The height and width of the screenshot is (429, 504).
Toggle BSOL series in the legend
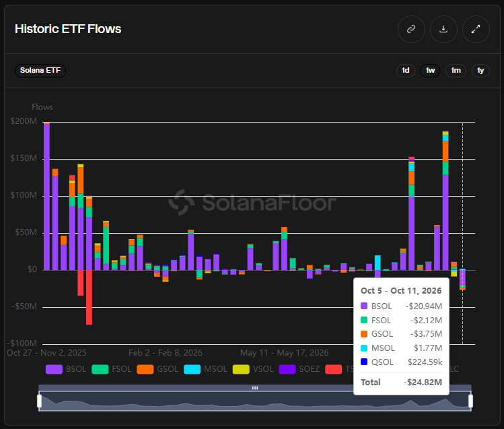66,369
